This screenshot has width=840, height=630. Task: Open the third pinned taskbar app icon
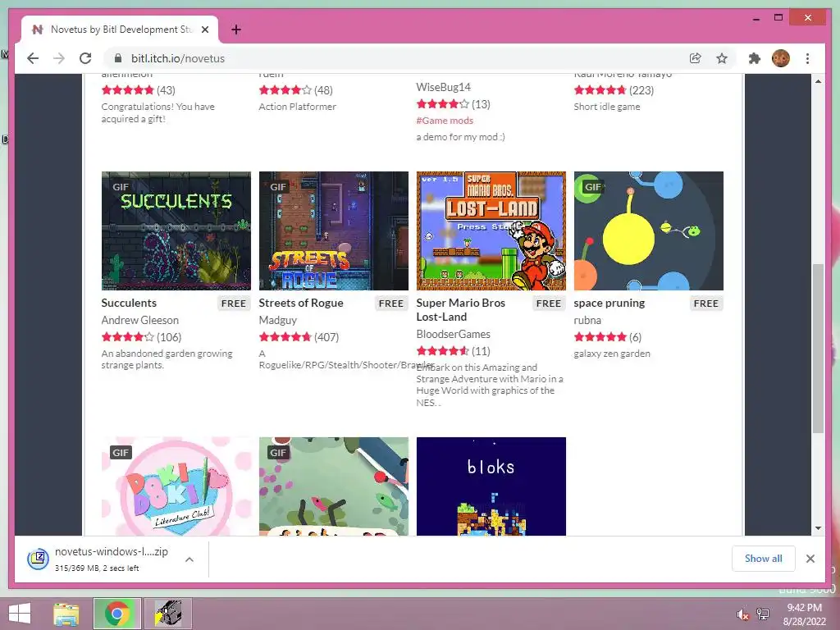[167, 614]
